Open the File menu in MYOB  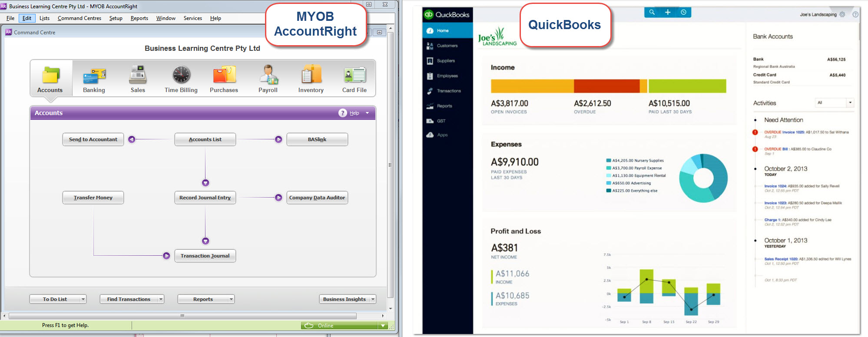[x=10, y=18]
